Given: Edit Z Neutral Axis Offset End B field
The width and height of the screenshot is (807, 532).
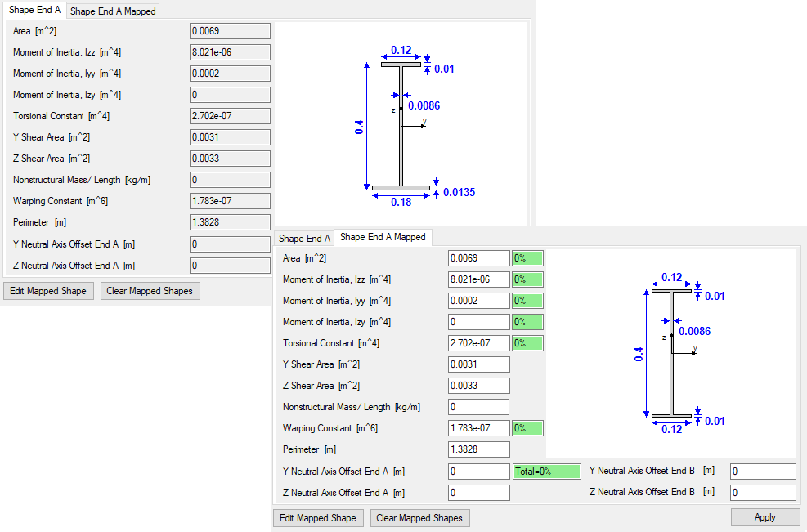Looking at the screenshot, I should tap(763, 493).
